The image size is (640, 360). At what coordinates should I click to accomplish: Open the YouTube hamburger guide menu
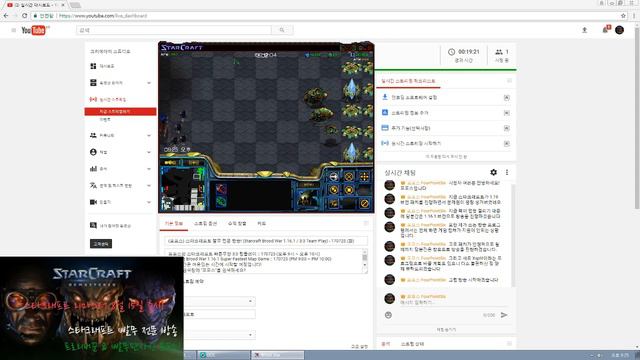tap(13, 30)
